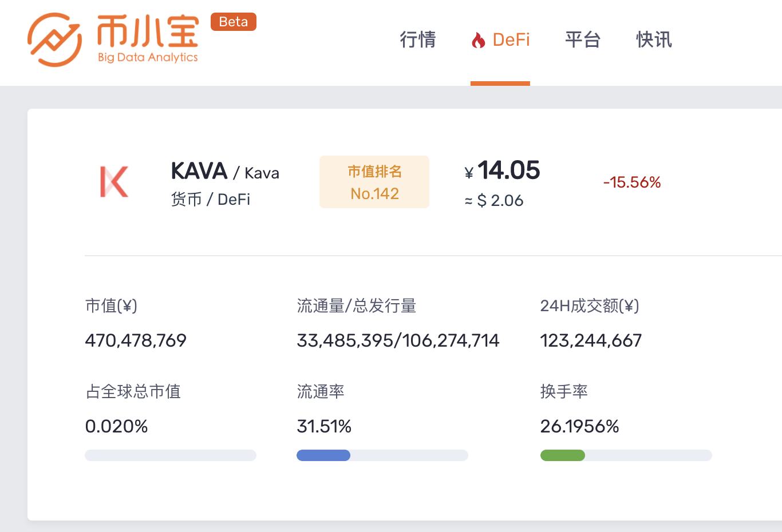The image size is (782, 532).
Task: Click the 占全球总市值 label
Action: point(133,392)
